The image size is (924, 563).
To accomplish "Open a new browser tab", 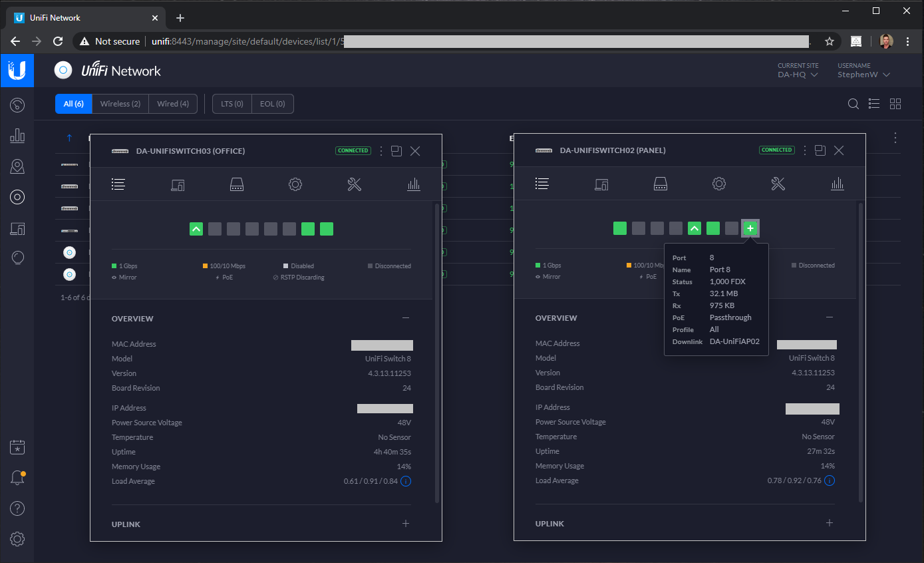I will pos(180,18).
